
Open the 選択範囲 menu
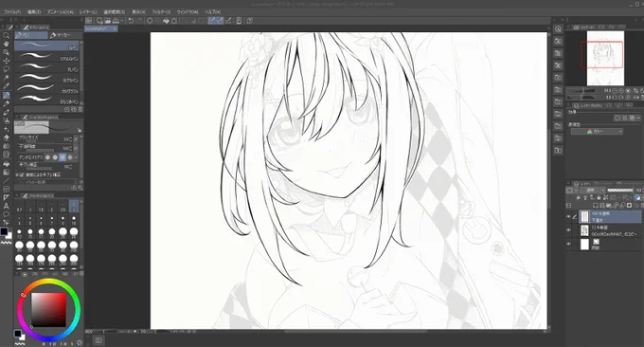115,12
